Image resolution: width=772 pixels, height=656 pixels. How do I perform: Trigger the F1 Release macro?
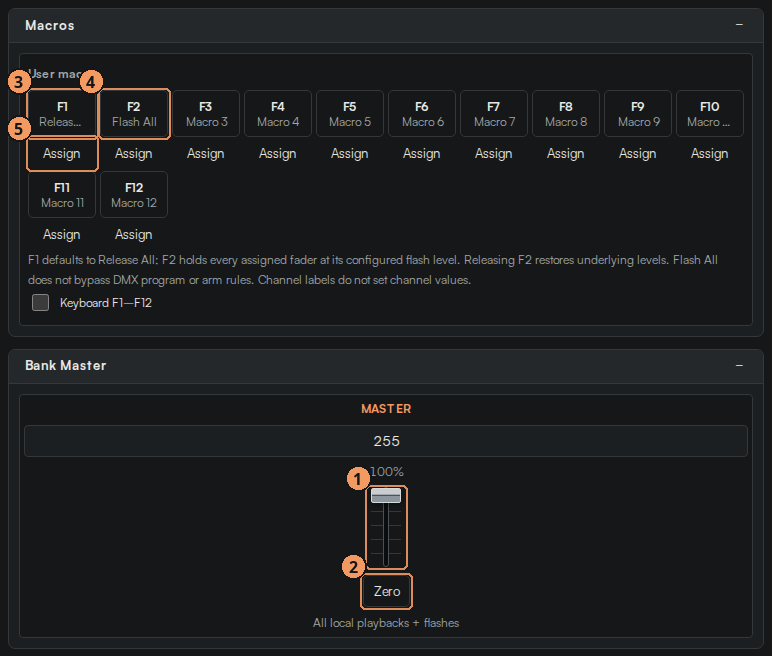point(62,114)
